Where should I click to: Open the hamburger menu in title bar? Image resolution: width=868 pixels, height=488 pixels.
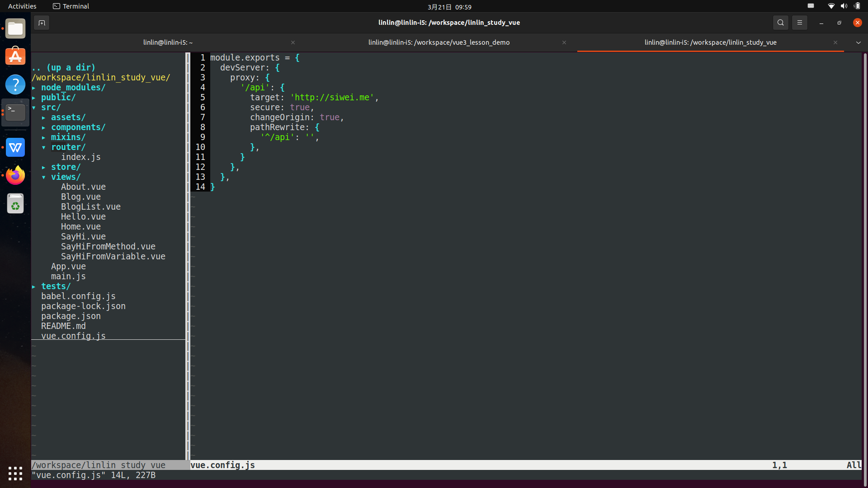pos(799,23)
